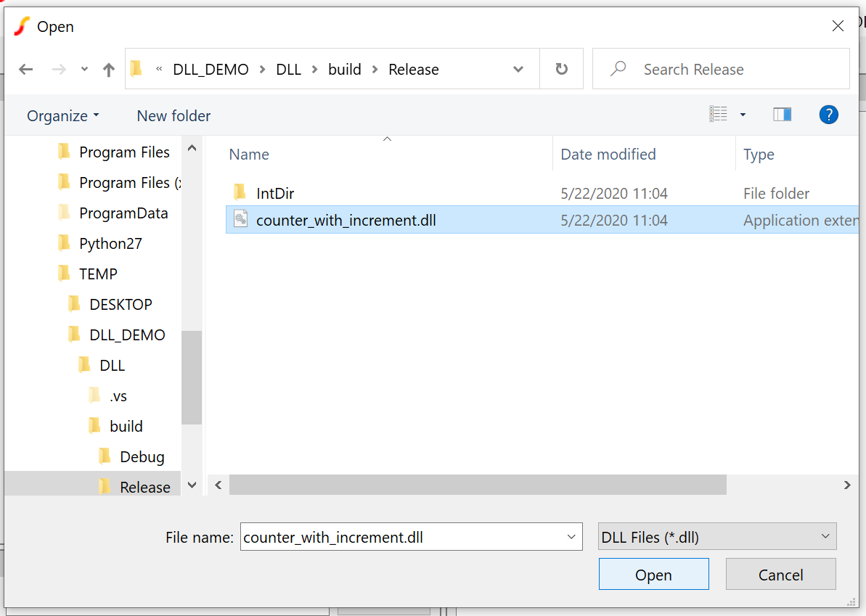Image resolution: width=866 pixels, height=616 pixels.
Task: Toggle the preview pane icon
Action: coord(782,115)
